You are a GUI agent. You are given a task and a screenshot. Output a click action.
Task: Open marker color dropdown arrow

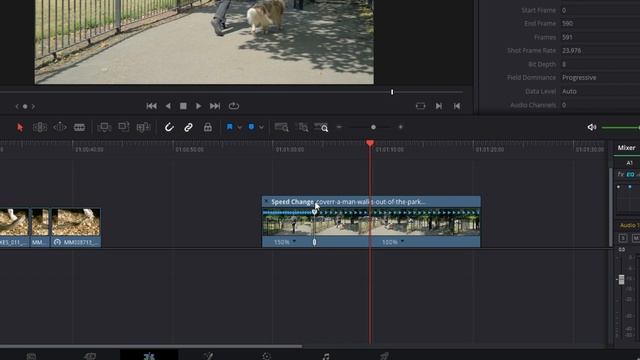tap(261, 127)
